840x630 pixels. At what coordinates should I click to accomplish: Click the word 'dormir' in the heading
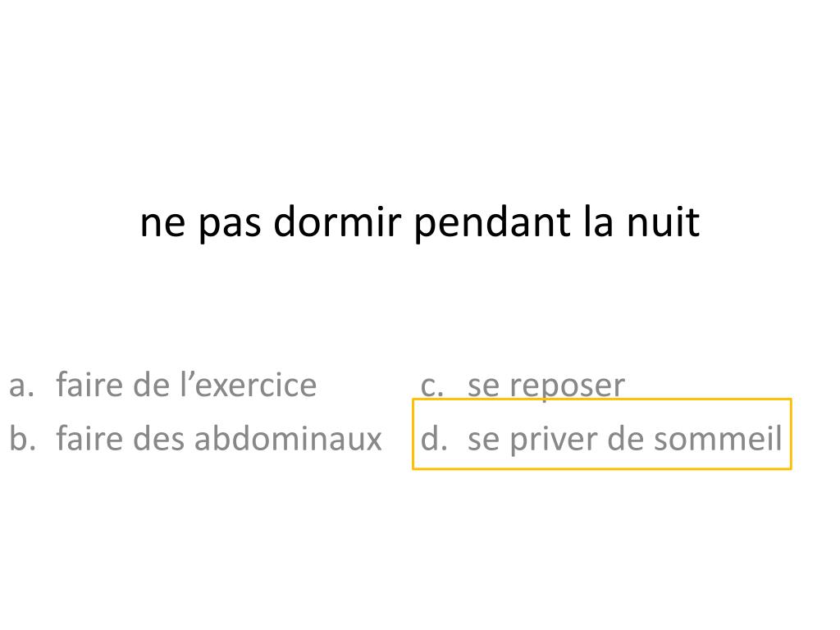(x=337, y=221)
